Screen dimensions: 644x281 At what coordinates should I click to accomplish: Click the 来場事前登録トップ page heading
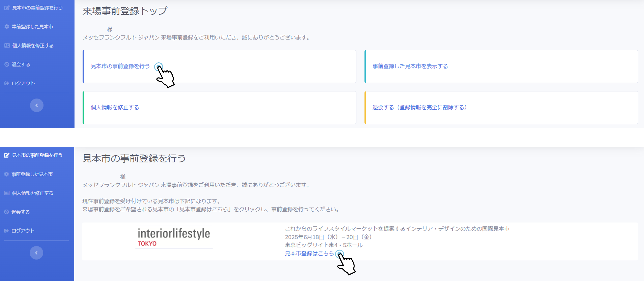coord(125,11)
